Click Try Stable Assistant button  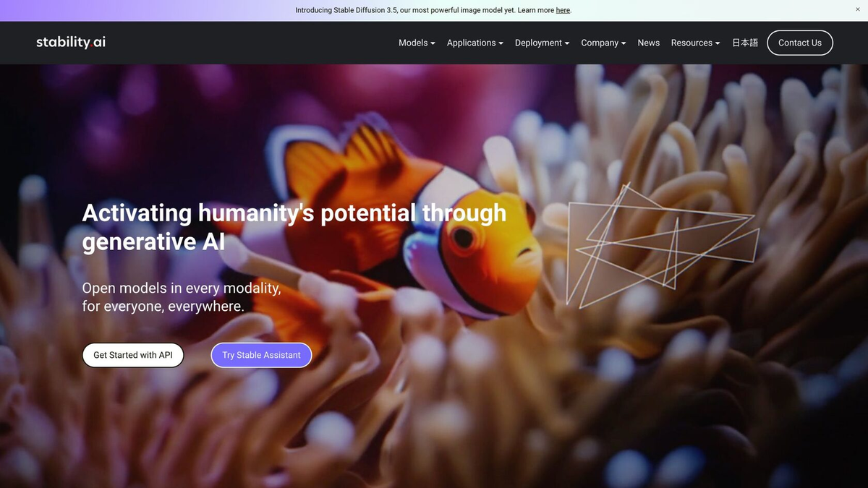coord(261,355)
